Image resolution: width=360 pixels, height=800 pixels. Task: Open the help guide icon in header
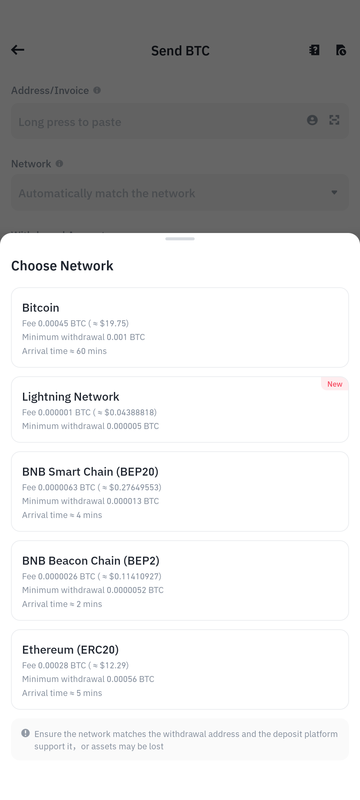[x=314, y=49]
